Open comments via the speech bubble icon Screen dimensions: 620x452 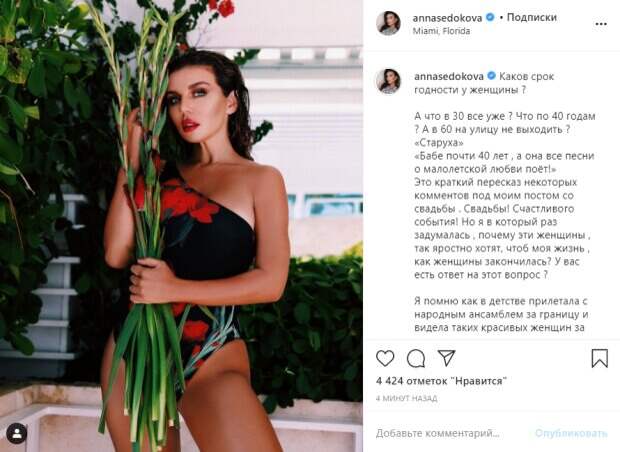click(416, 359)
